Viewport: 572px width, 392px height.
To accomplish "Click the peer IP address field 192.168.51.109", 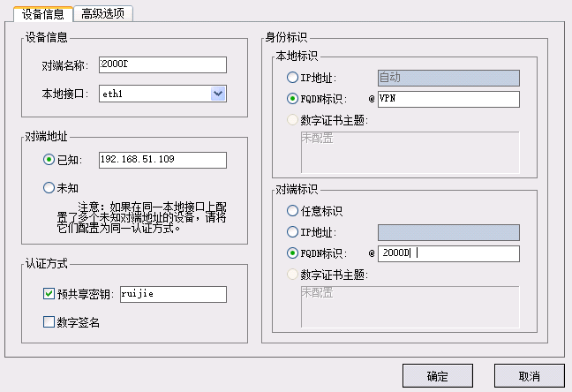I will [x=162, y=160].
